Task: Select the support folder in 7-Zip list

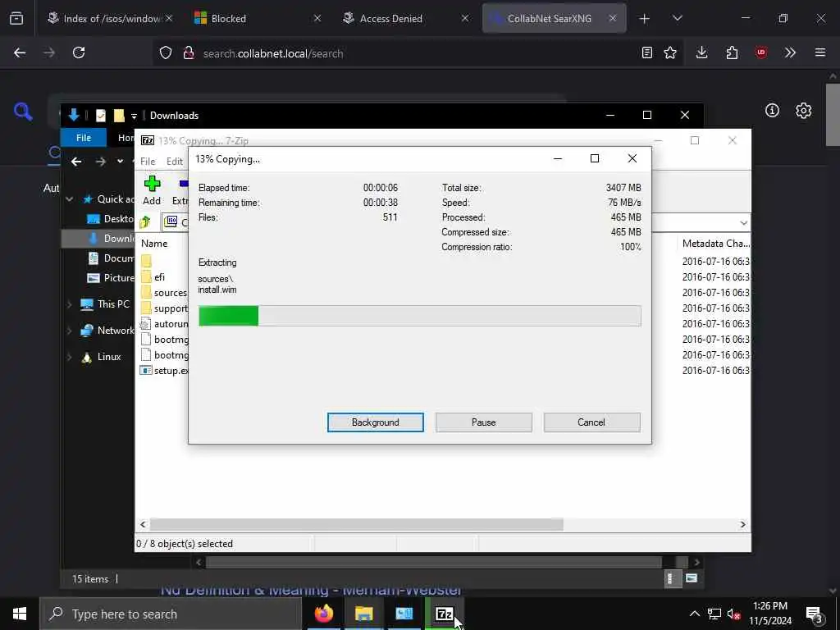Action: click(164, 308)
